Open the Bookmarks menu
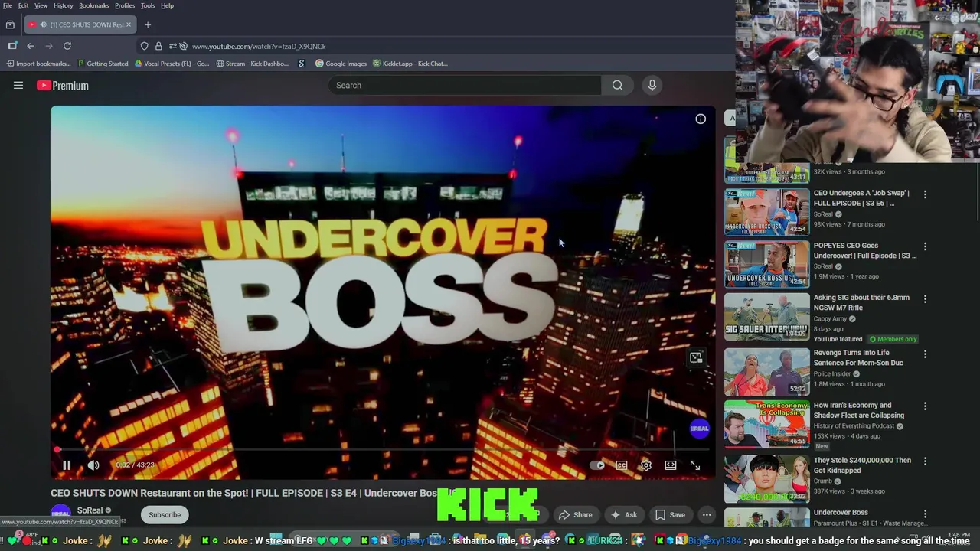The image size is (980, 551). pyautogui.click(x=94, y=5)
